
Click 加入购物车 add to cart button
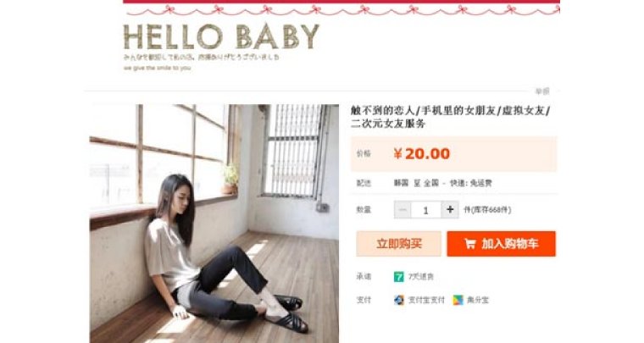[x=501, y=244]
